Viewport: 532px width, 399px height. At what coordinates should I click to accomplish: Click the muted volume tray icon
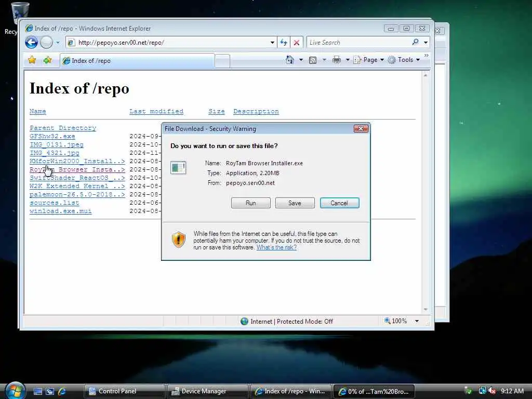(x=493, y=391)
